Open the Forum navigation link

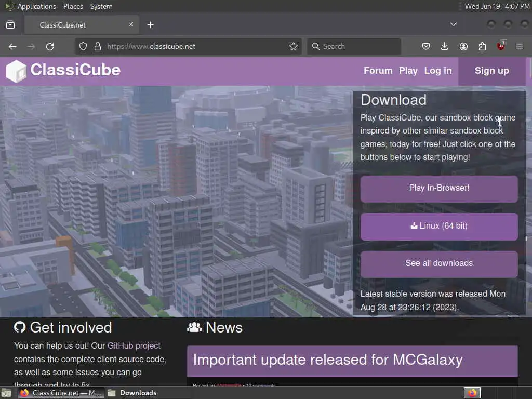point(378,71)
